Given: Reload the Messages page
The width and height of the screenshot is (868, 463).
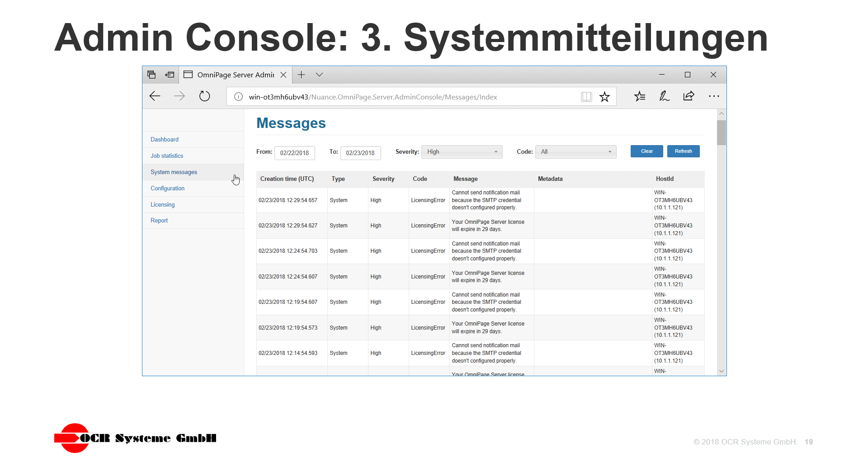Looking at the screenshot, I should click(204, 96).
